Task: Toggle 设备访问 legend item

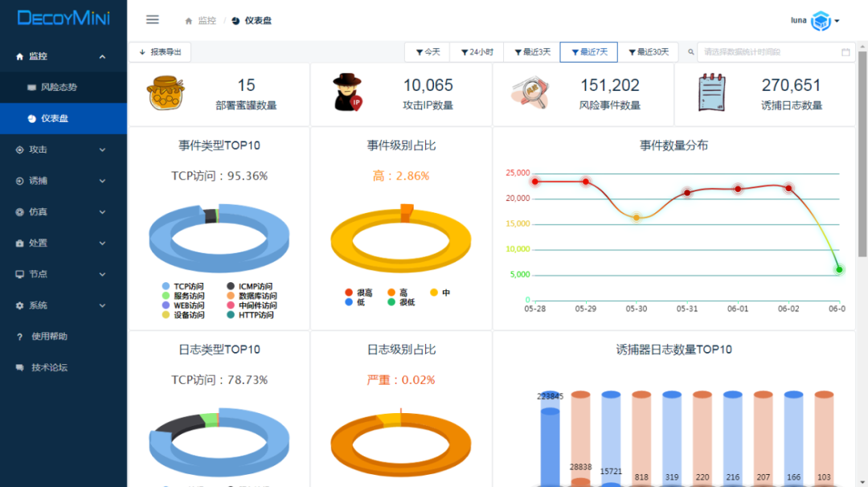Action: click(182, 315)
